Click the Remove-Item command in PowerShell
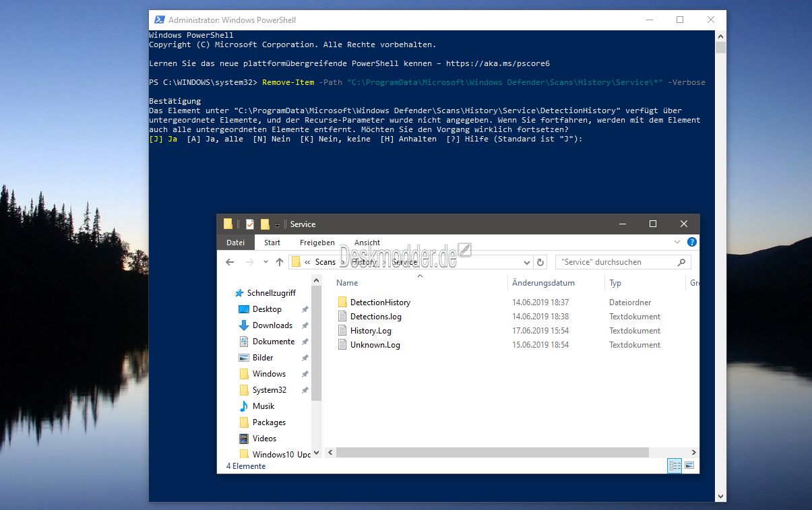 (288, 82)
